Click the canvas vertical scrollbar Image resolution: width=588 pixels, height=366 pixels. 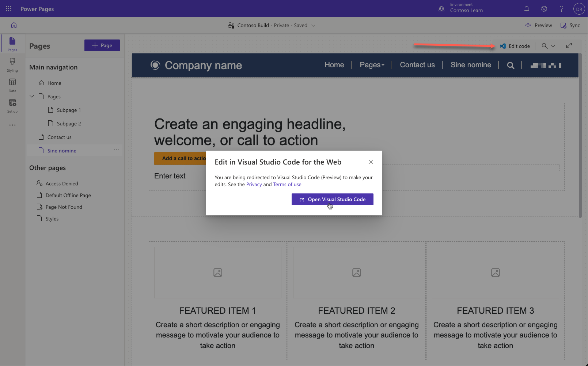(x=580, y=135)
